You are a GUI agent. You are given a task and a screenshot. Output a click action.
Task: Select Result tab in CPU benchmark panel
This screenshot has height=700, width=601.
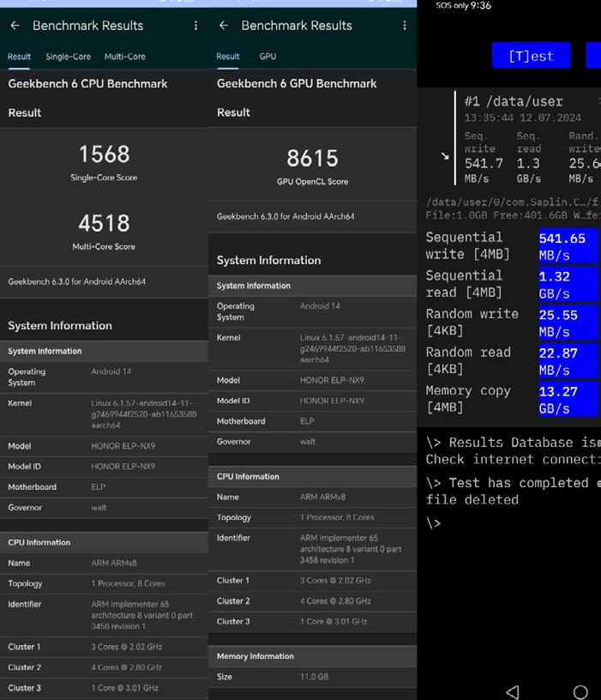19,57
